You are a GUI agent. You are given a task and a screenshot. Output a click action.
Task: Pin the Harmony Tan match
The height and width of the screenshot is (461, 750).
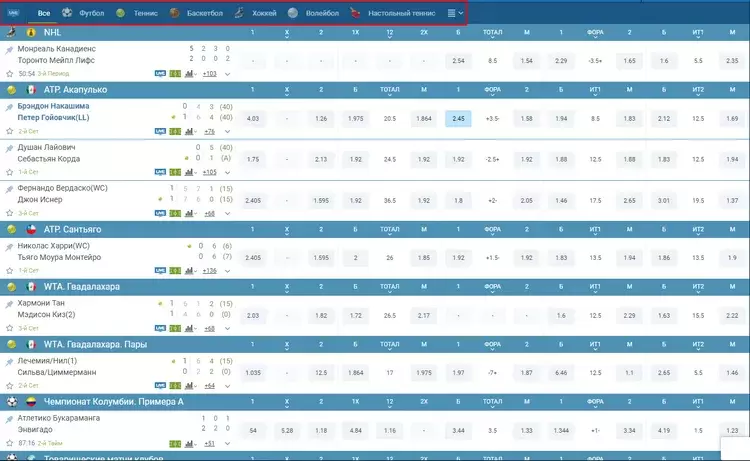(x=9, y=305)
